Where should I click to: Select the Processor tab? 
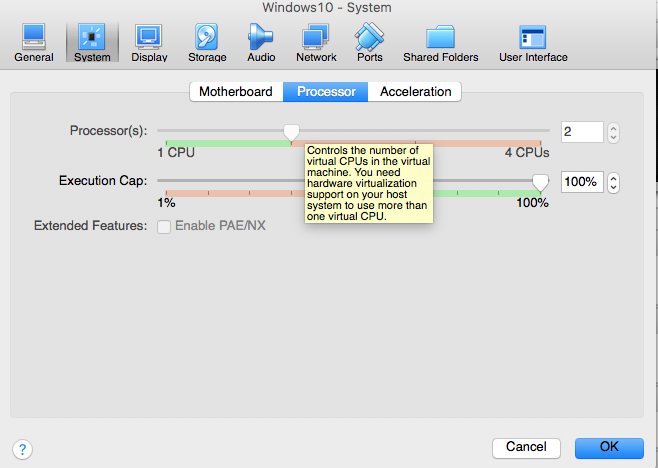(x=326, y=92)
